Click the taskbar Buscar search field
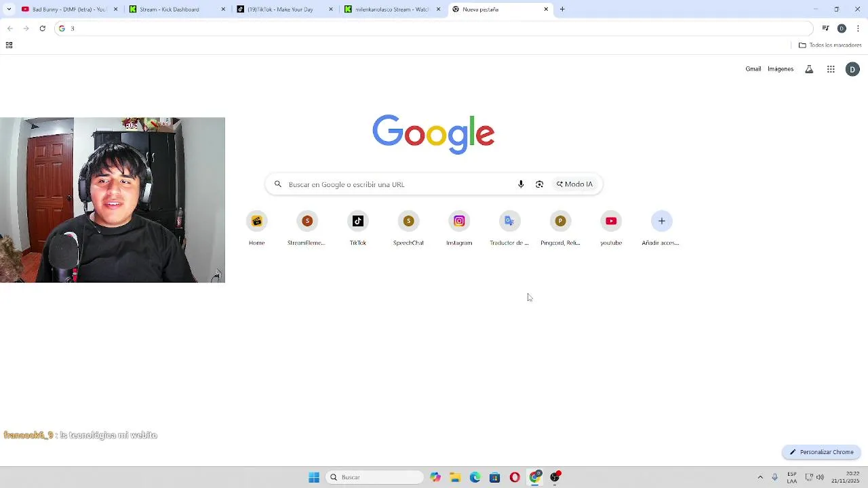 pos(375,477)
